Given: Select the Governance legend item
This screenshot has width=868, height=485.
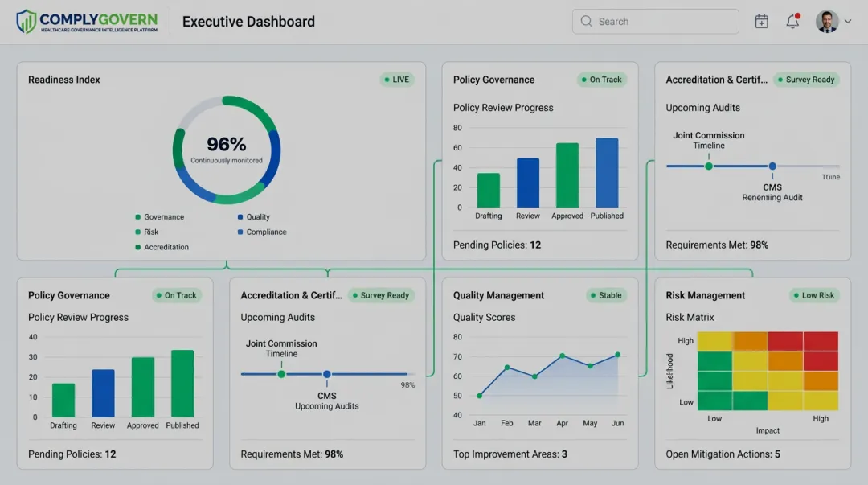Looking at the screenshot, I should 159,216.
